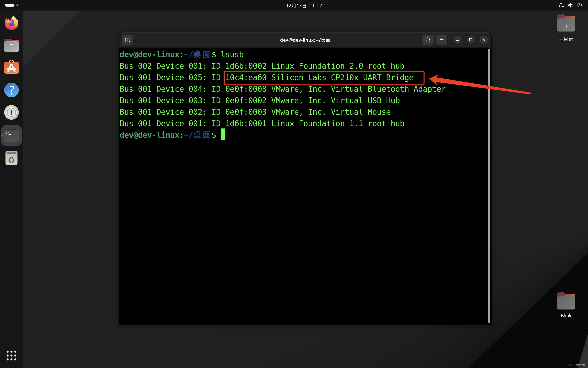
Task: Click the text 'Linux Foundation 2.0 root hub'
Action: point(338,66)
